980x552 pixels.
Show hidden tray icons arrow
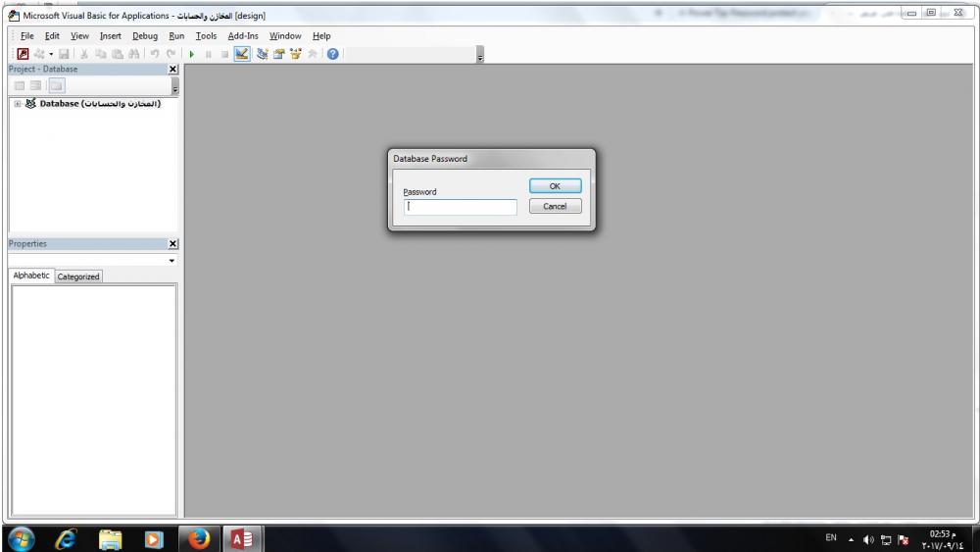pos(851,539)
